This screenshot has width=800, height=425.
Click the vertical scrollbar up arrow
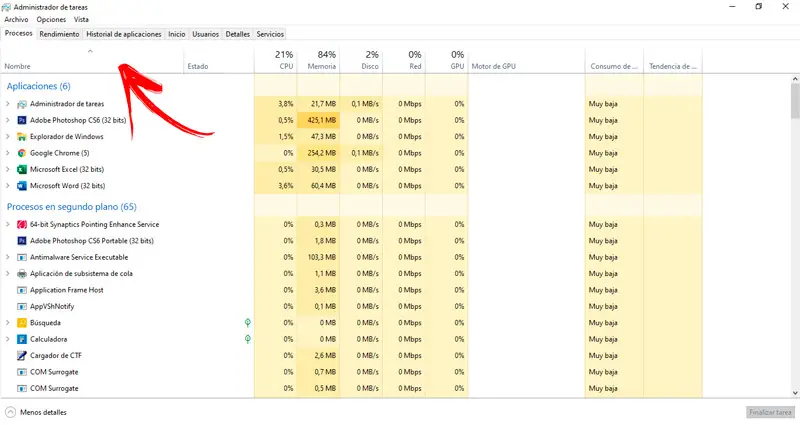pos(795,79)
